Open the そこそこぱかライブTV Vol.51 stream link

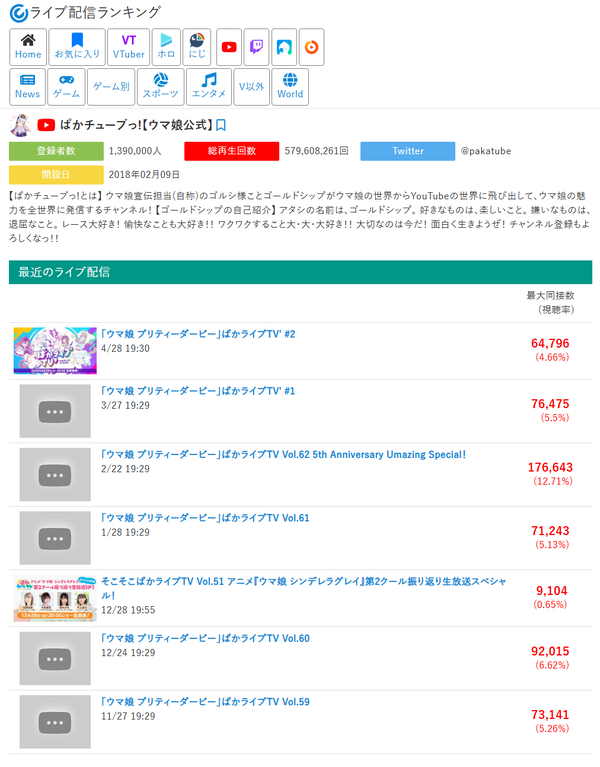tap(303, 588)
